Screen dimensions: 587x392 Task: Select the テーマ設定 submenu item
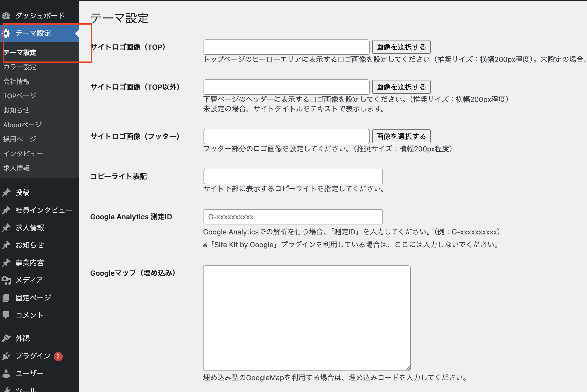coord(20,53)
